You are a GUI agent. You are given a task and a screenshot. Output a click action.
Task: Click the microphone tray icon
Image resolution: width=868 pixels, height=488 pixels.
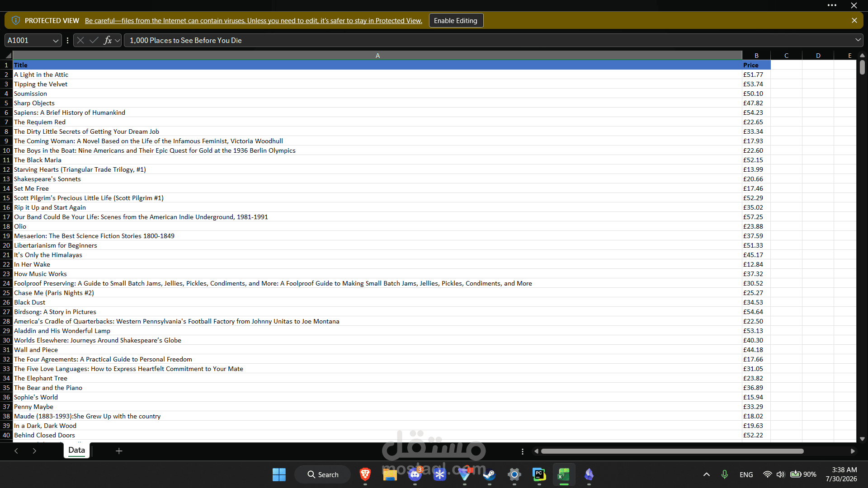[725, 474]
